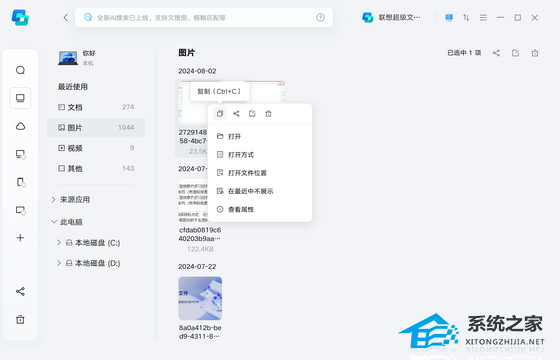Select the search icon in the sidebar
Screen dimensions: 560x360
[20, 70]
